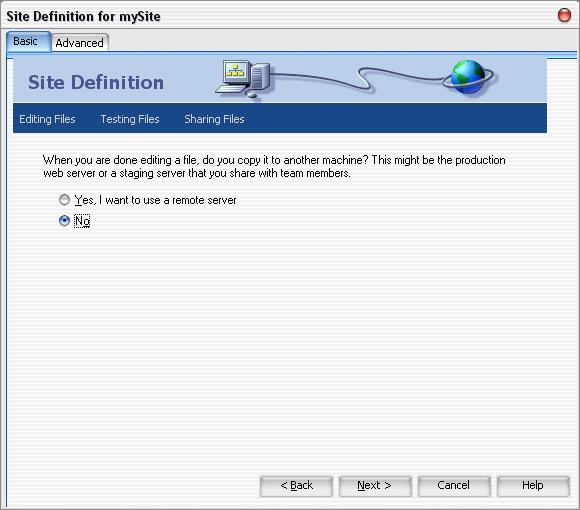Cancel the site definition wizard

pos(454,486)
